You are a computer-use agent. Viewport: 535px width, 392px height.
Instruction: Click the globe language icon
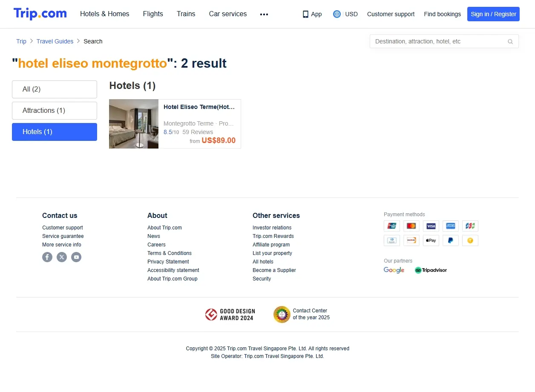337,14
